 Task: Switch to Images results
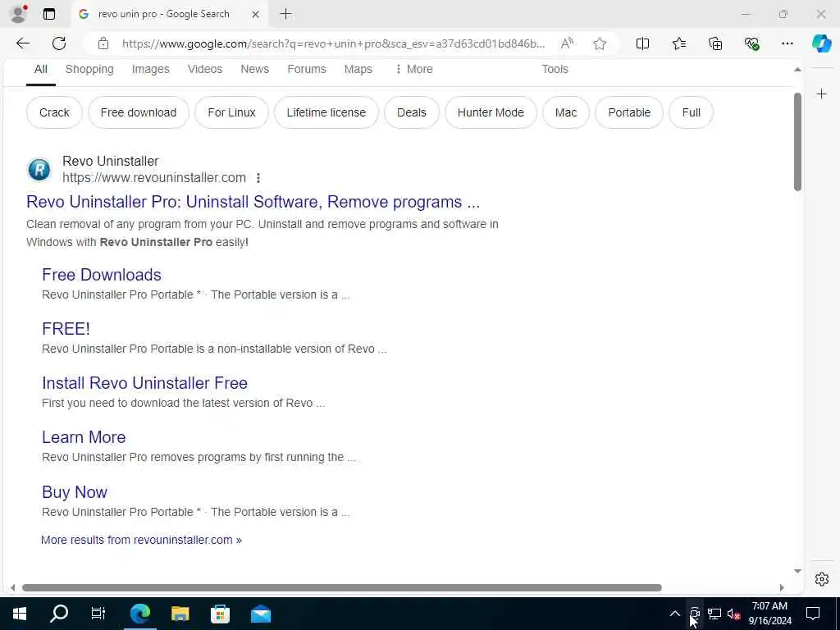[151, 69]
